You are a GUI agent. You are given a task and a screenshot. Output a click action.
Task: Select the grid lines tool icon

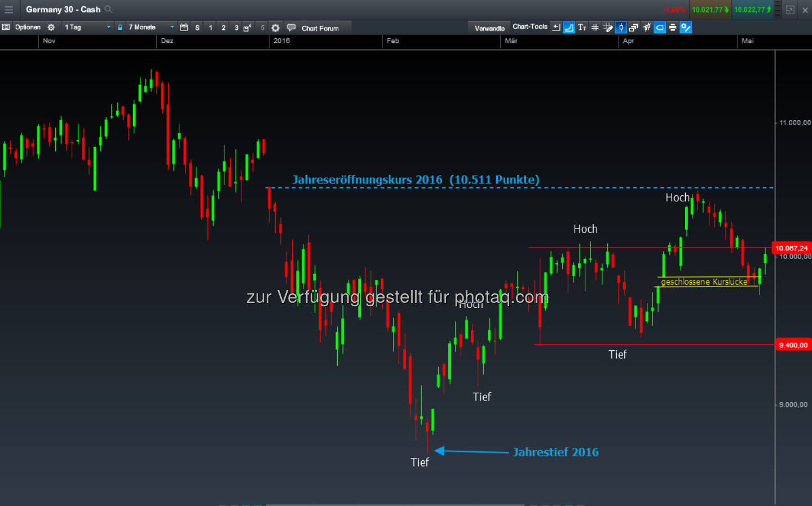(595, 27)
